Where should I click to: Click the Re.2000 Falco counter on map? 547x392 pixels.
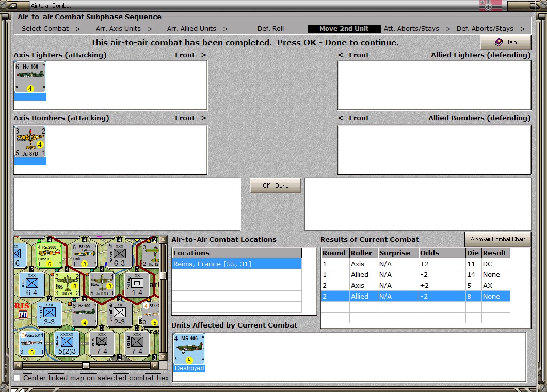(49, 256)
